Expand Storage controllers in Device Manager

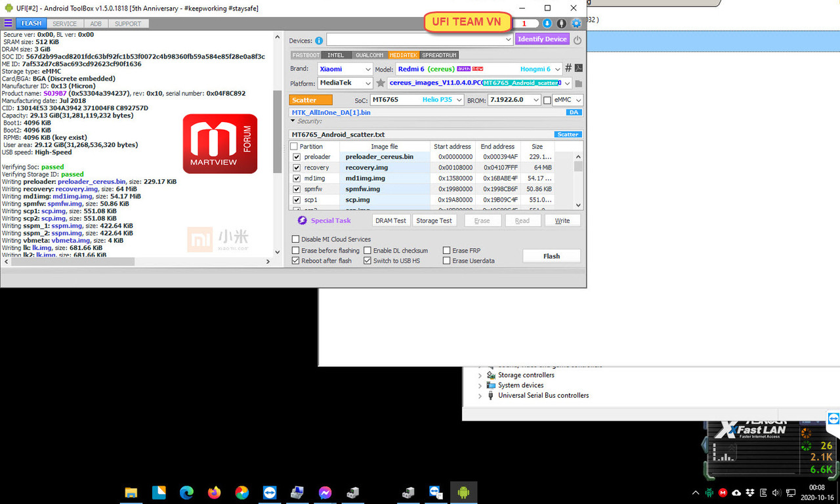click(480, 375)
